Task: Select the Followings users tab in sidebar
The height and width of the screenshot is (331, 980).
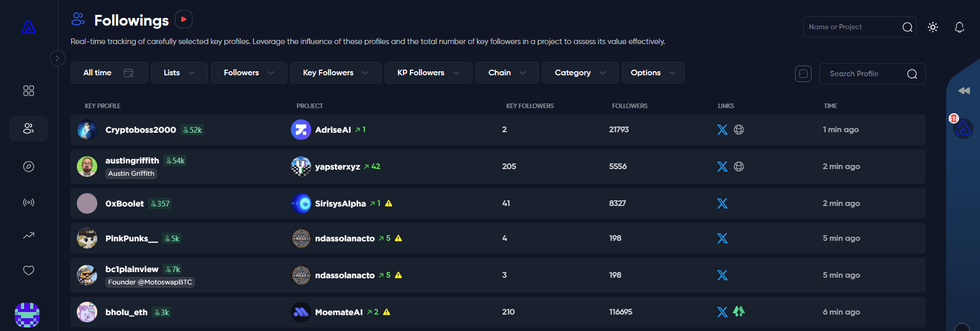Action: 29,129
